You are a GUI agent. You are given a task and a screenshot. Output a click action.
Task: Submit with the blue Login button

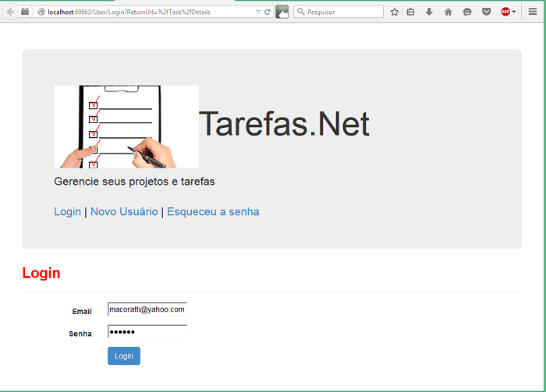[124, 356]
